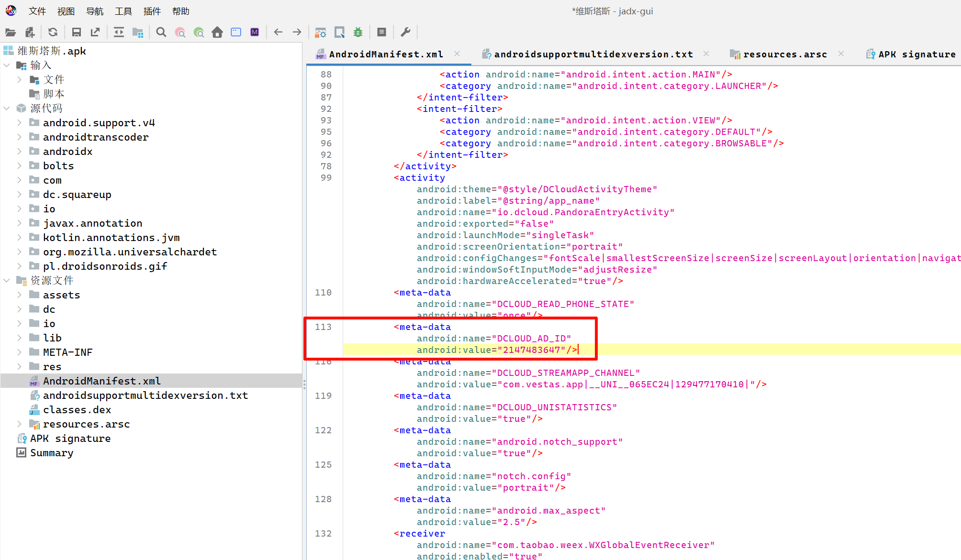Click the DCLOUD_AD_ID value 2147483647 text
Image resolution: width=961 pixels, height=560 pixels.
click(531, 350)
